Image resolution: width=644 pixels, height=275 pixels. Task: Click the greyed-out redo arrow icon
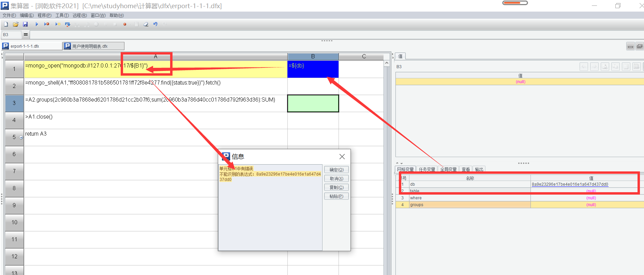click(165, 24)
